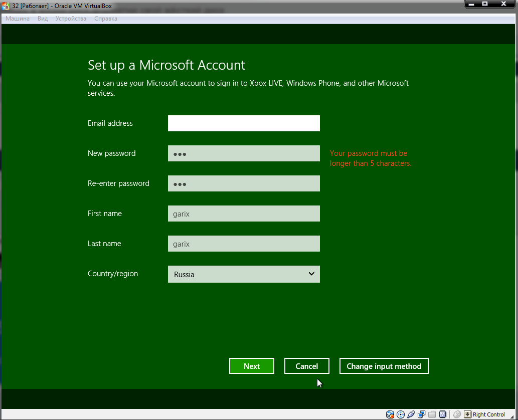Click the mouse integration status icon

(457, 414)
